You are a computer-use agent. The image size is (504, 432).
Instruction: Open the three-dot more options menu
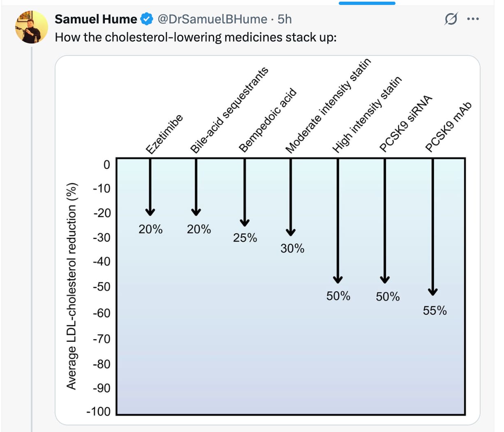tap(473, 19)
